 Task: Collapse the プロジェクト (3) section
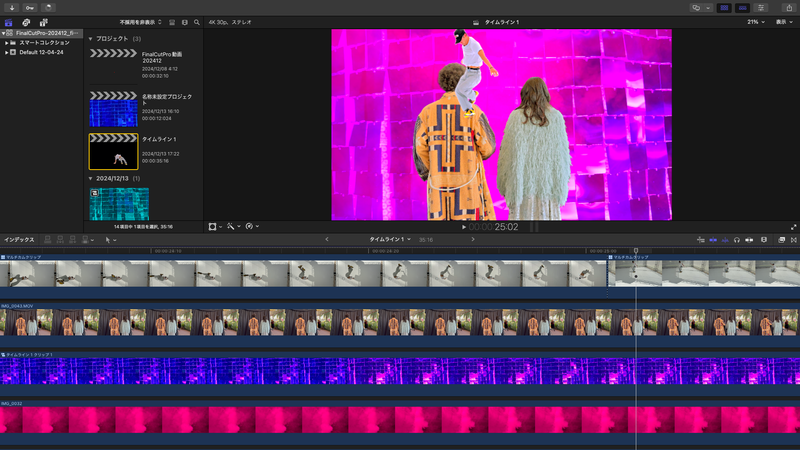[x=90, y=39]
